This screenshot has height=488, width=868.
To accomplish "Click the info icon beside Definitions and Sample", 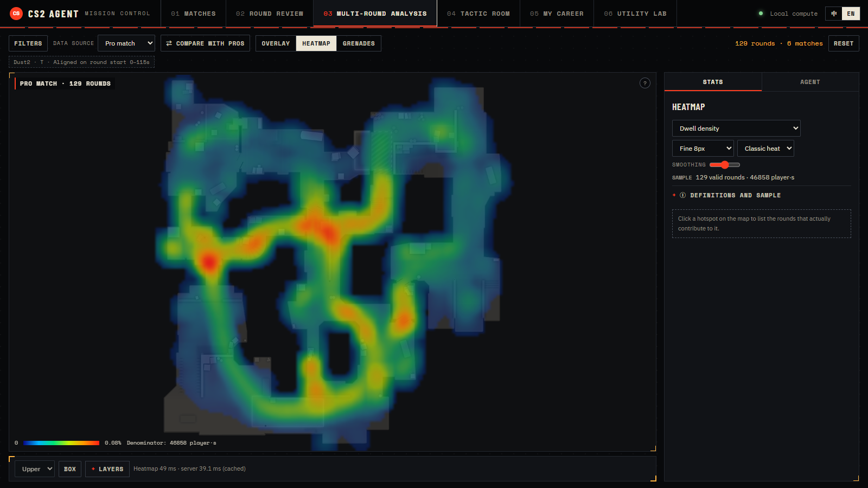I will click(x=683, y=195).
